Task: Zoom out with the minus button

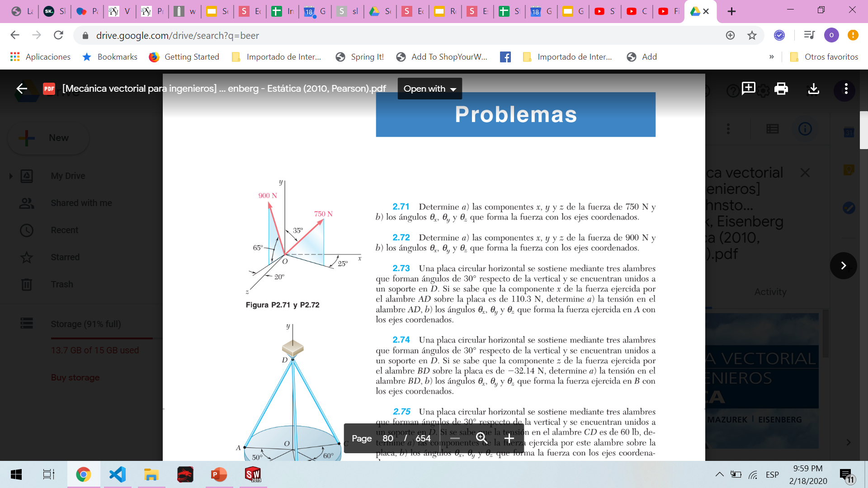Action: coord(455,438)
